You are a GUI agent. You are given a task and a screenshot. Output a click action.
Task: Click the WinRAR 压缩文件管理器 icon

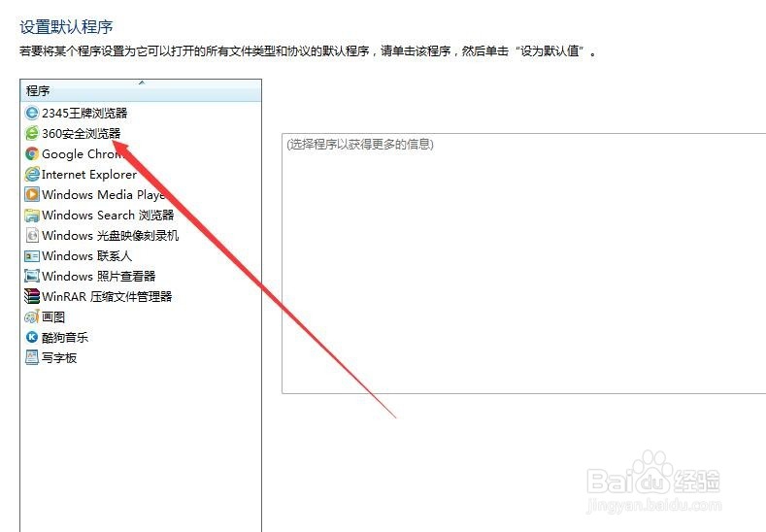[x=32, y=296]
